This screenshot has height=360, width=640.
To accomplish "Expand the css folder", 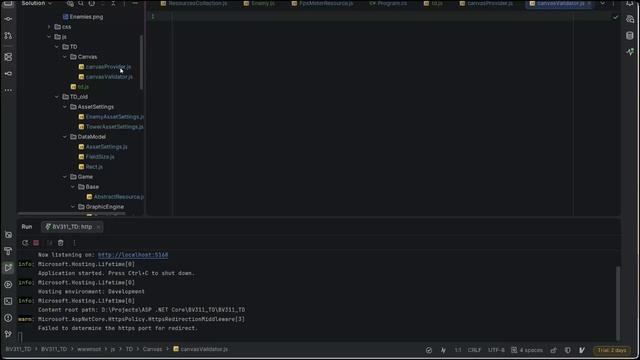I will pos(49,27).
